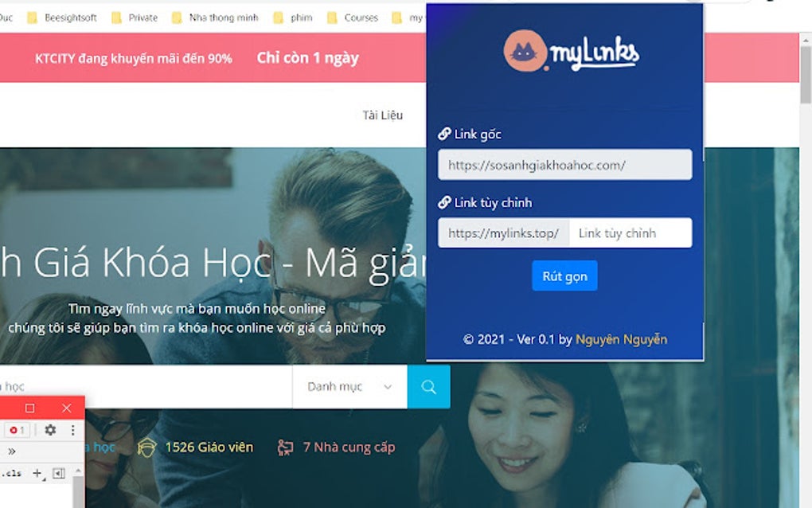Expand more DevTools tabs chevron
812x508 pixels.
click(11, 451)
